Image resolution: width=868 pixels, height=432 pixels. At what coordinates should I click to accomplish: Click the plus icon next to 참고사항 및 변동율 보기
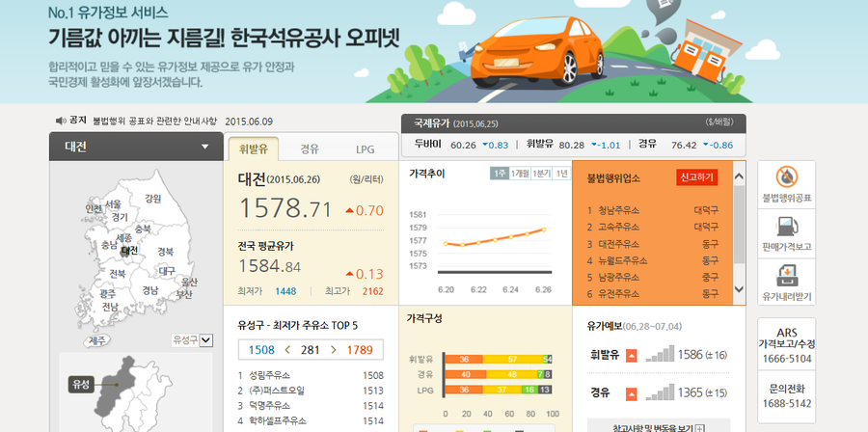point(700,428)
